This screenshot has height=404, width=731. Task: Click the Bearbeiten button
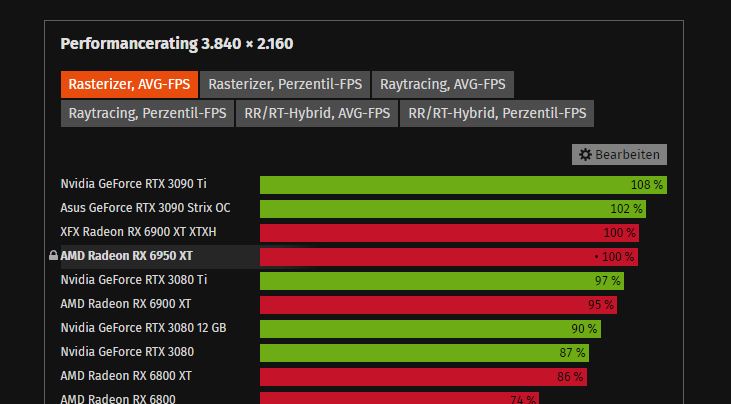tap(619, 154)
